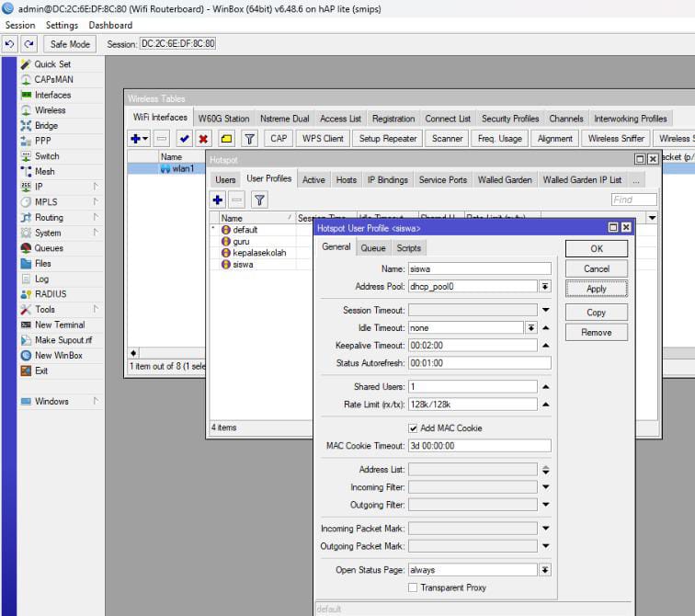Click filter funnel icon in Wireless Tables
Image resolution: width=695 pixels, height=616 pixels.
pyautogui.click(x=249, y=139)
